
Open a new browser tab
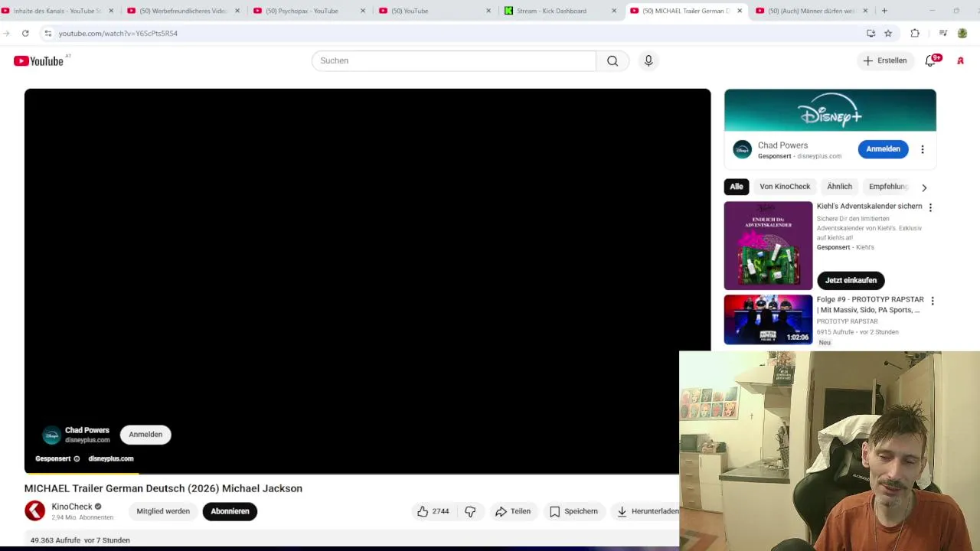pyautogui.click(x=884, y=11)
